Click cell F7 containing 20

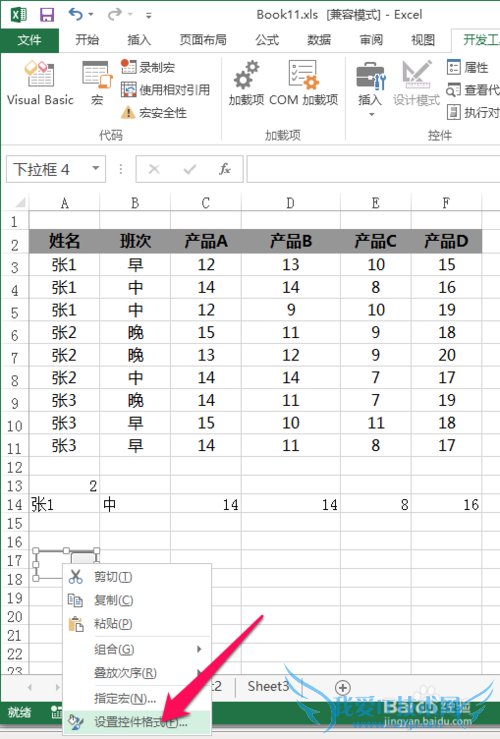click(446, 355)
